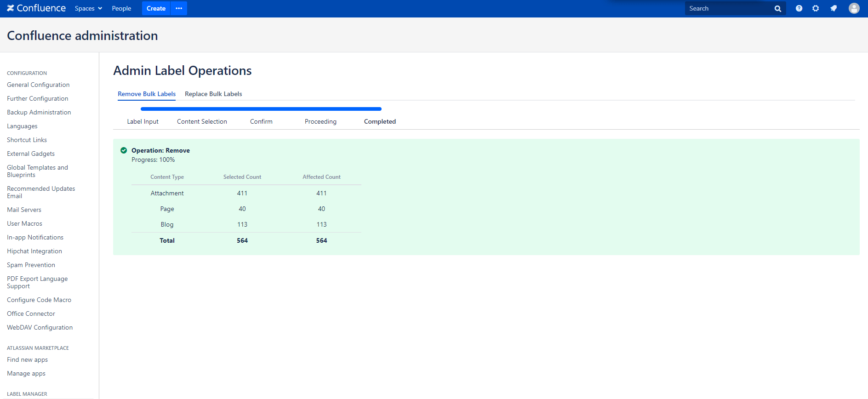Click the Confluence logo
The height and width of the screenshot is (399, 868).
tap(36, 8)
